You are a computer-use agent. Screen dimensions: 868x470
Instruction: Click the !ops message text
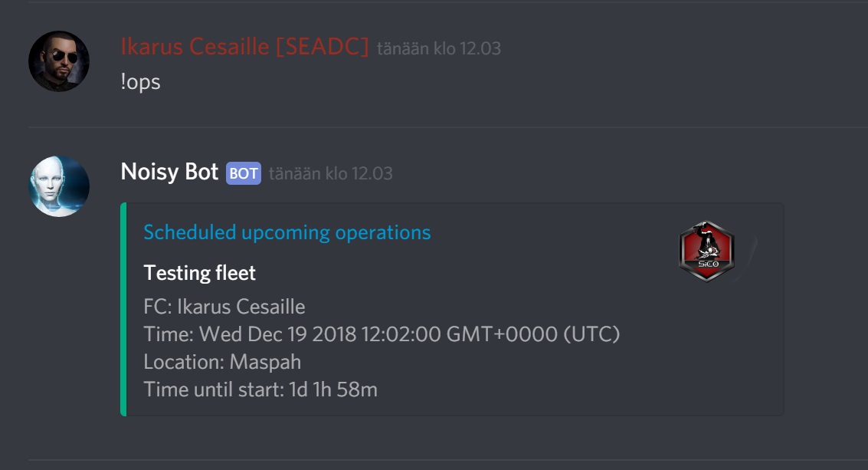(x=140, y=82)
